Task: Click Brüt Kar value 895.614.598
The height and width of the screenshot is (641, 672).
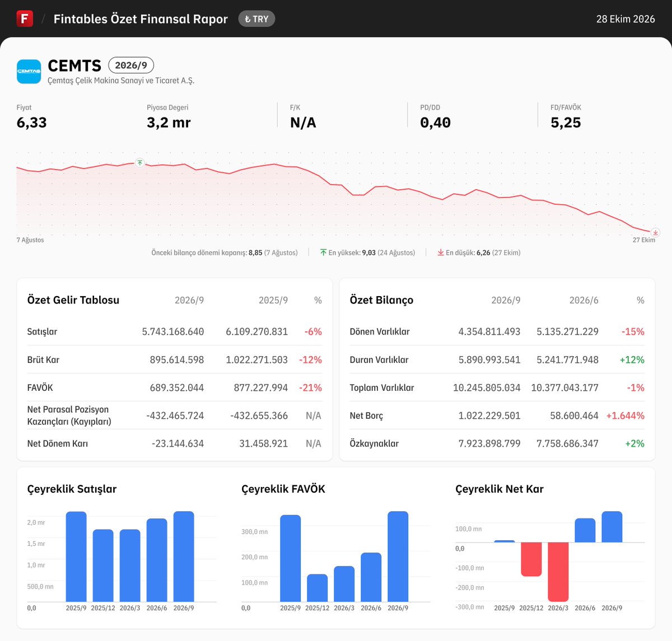Action: tap(177, 359)
